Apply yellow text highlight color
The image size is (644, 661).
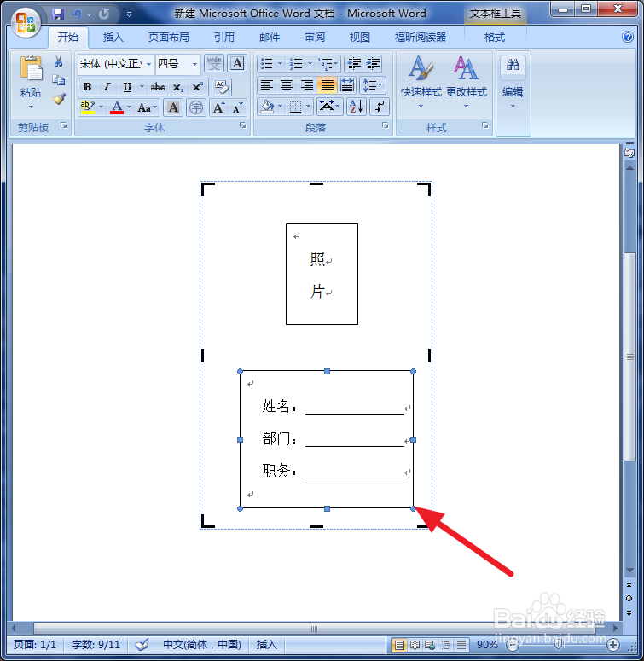tap(88, 107)
